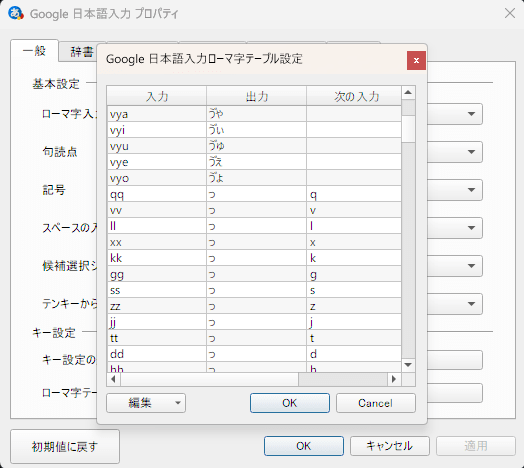Click the ゔゃ output cell
The height and width of the screenshot is (468, 524).
(x=256, y=114)
